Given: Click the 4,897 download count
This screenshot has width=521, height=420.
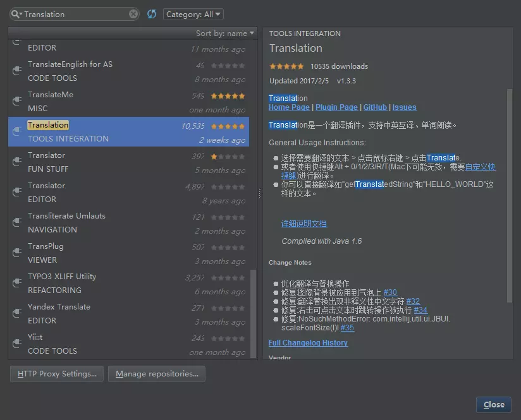Looking at the screenshot, I should [x=195, y=187].
